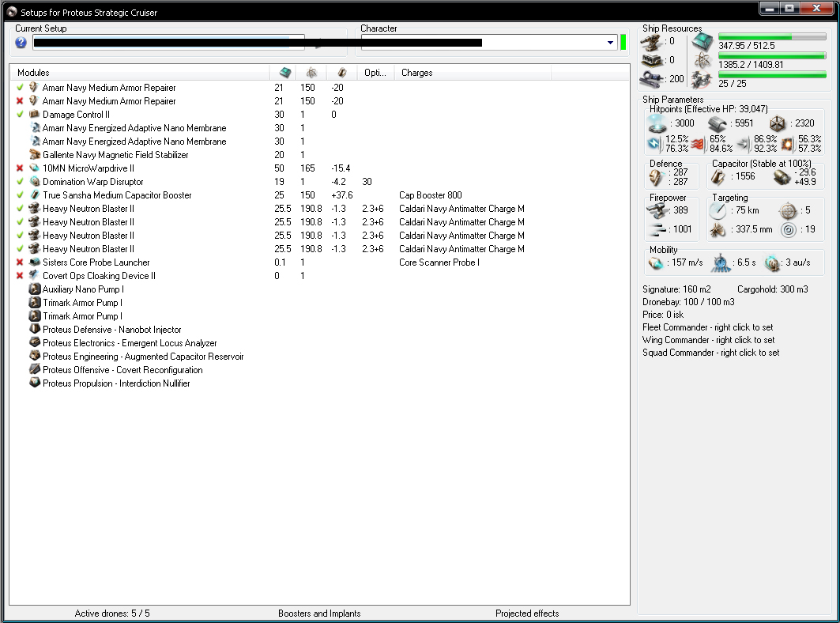Select Core Scanner Probe I charge cell

pos(439,262)
